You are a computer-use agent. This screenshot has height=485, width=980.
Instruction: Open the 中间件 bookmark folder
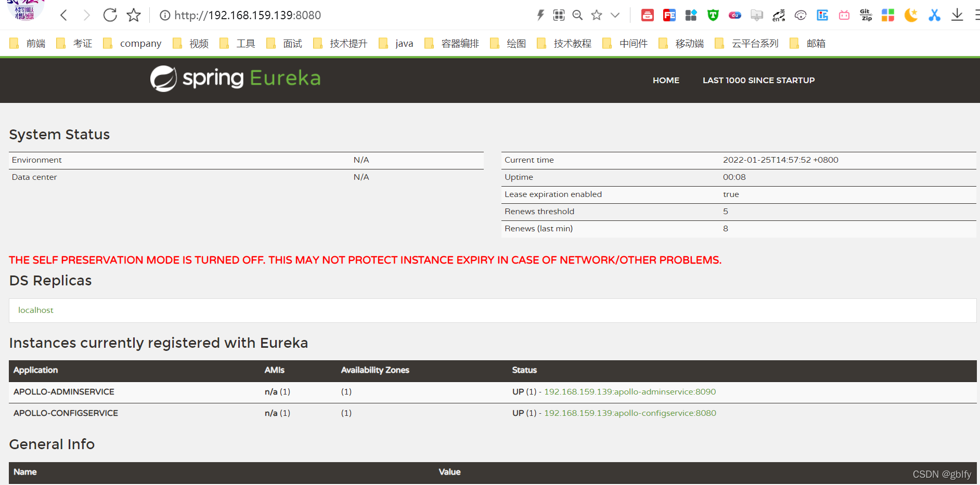click(x=625, y=44)
